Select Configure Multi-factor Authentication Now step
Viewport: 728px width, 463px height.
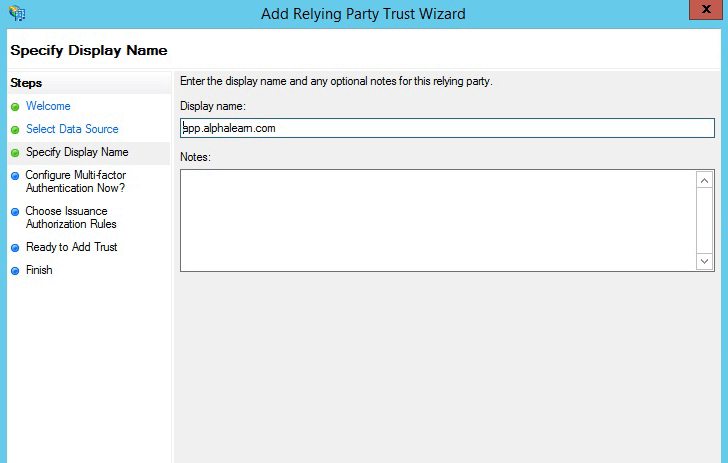[76, 182]
